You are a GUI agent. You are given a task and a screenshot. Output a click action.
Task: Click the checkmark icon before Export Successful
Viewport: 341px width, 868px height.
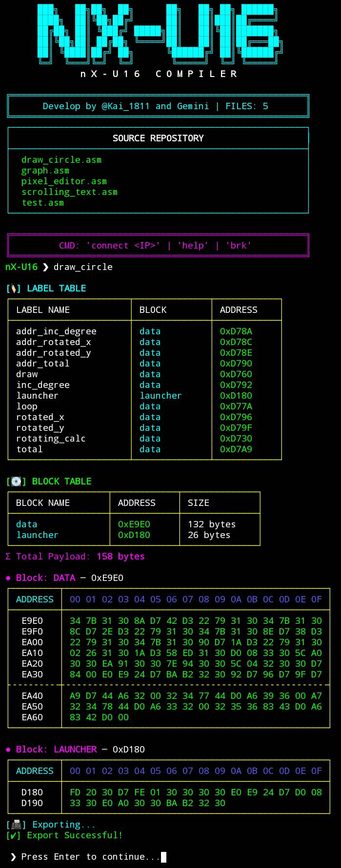point(14,835)
